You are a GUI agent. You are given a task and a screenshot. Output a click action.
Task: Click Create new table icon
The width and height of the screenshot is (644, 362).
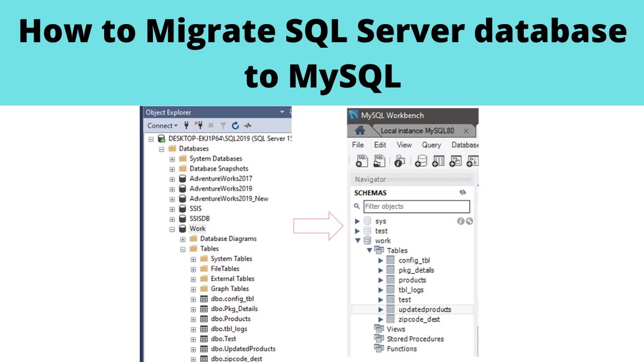pyautogui.click(x=438, y=161)
